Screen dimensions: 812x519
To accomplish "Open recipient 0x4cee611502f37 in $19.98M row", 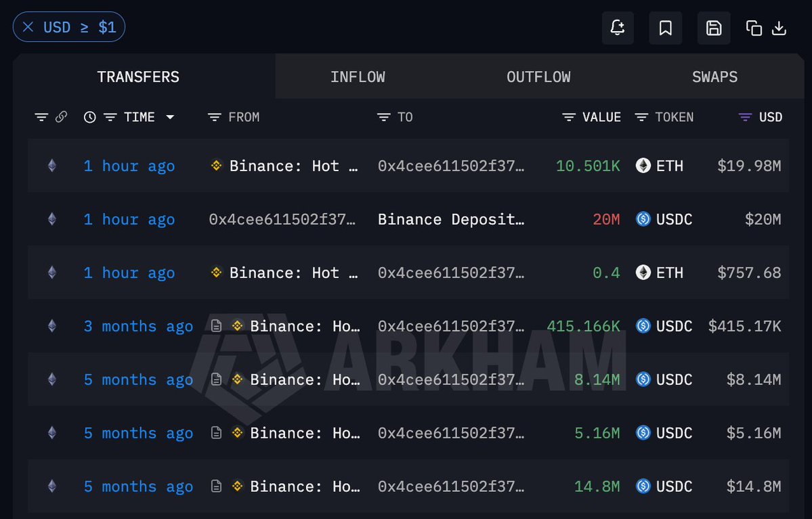I will pos(451,166).
